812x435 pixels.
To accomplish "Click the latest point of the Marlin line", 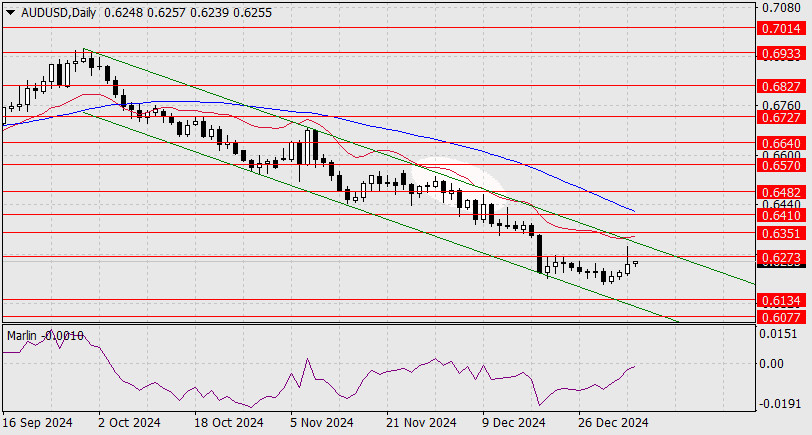I will coord(635,366).
